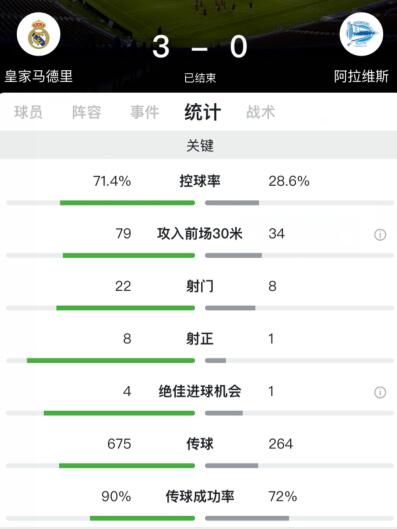This screenshot has width=397, height=529.
Task: Select the 统计 tab
Action: [x=202, y=112]
